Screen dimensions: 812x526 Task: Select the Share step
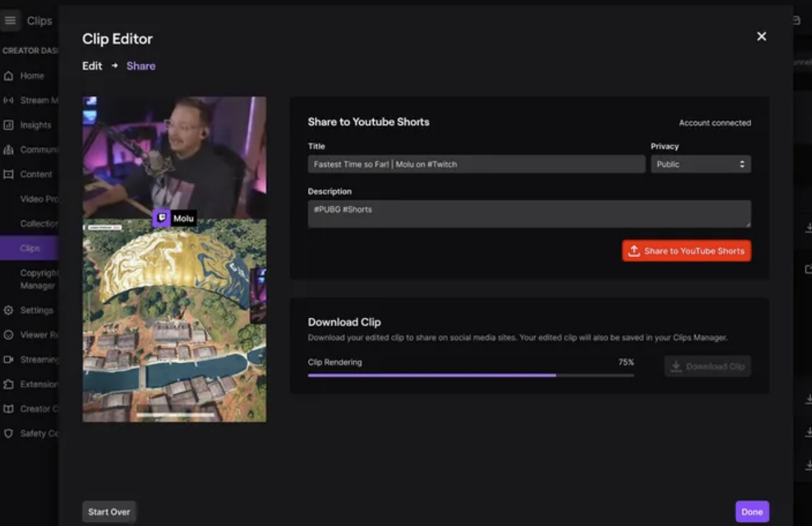pyautogui.click(x=140, y=65)
